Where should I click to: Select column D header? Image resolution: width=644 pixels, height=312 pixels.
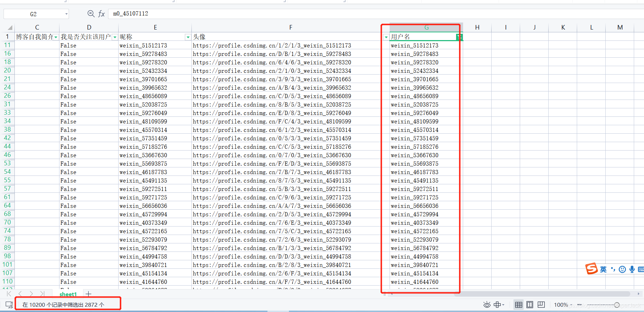tap(89, 27)
